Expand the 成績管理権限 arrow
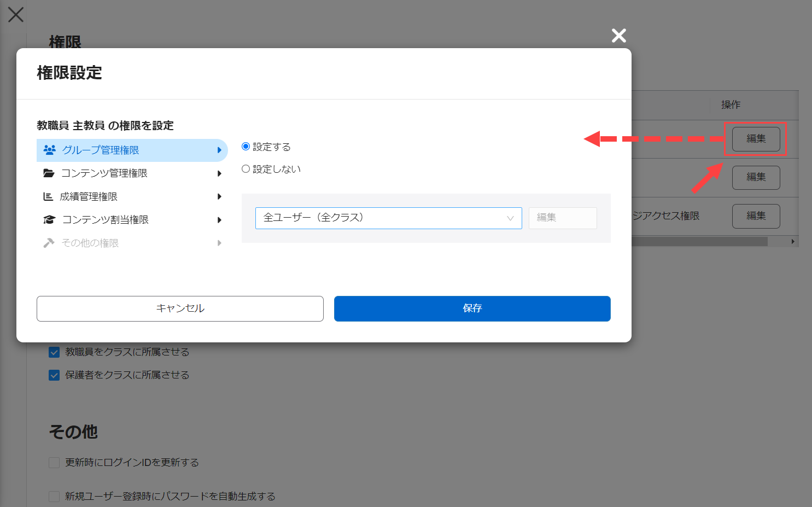 (x=219, y=196)
